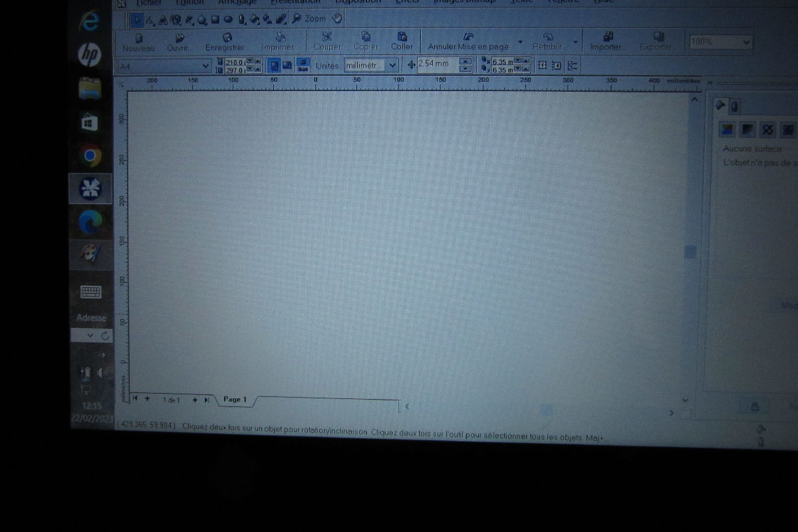The image size is (798, 532).
Task: Open Google Chrome from the taskbar
Action: tap(90, 156)
